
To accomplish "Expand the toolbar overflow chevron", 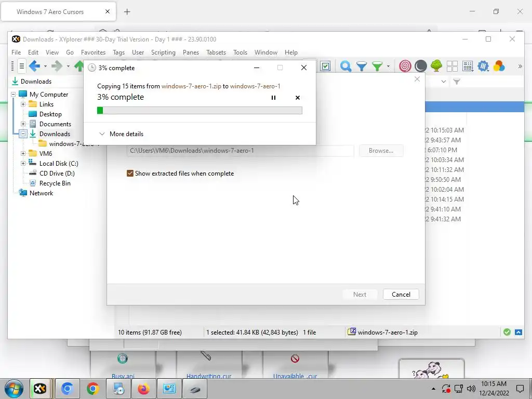I will tap(520, 66).
